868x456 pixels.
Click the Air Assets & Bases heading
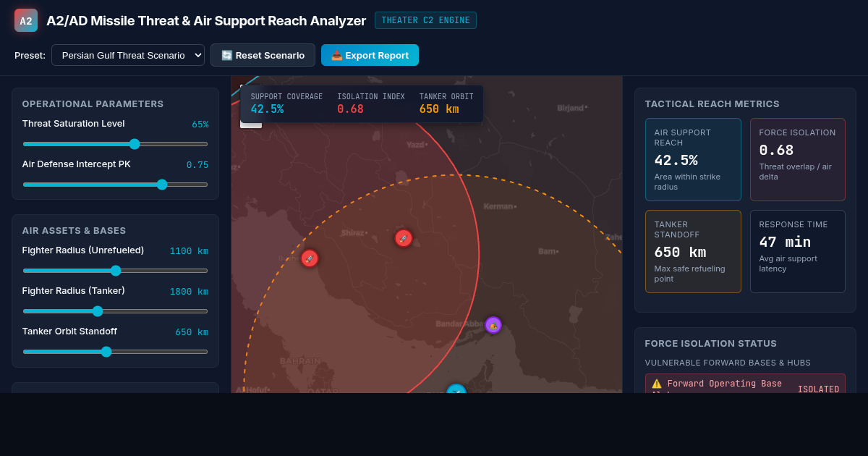[74, 230]
